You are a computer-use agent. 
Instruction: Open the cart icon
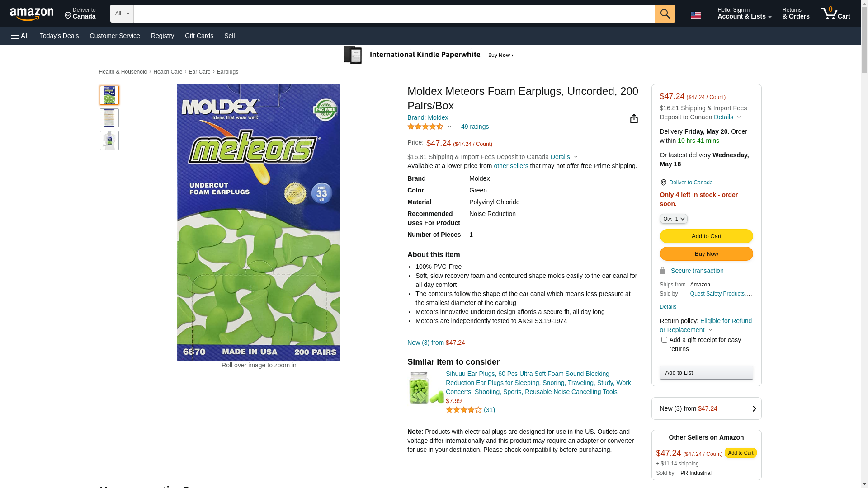(835, 14)
